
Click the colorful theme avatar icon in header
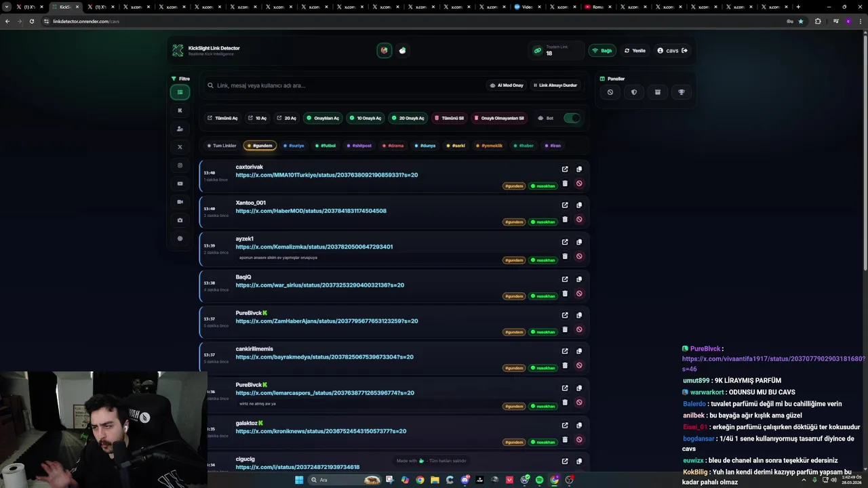384,50
